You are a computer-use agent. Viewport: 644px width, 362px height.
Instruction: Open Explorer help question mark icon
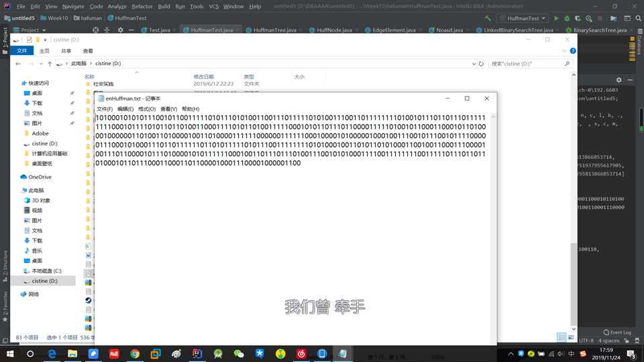point(573,51)
